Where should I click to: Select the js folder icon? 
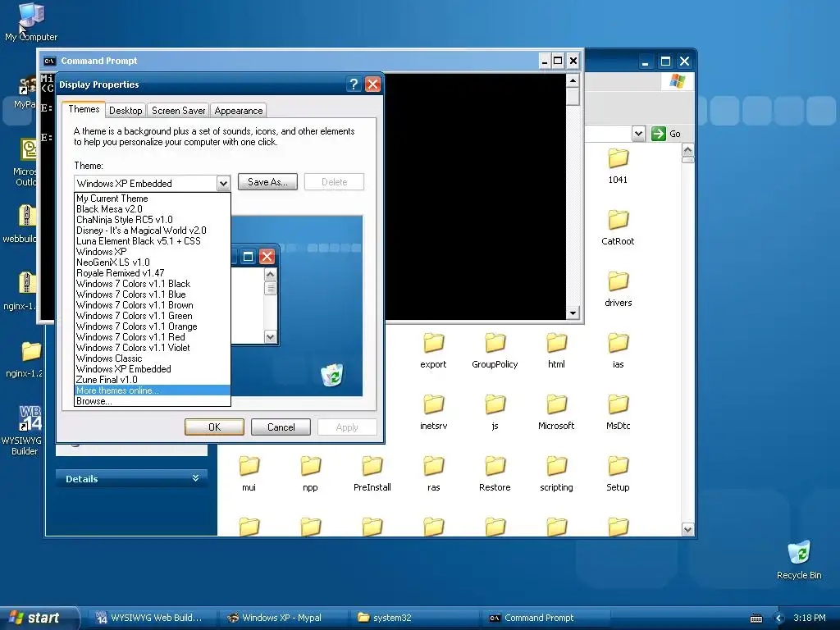click(x=495, y=404)
